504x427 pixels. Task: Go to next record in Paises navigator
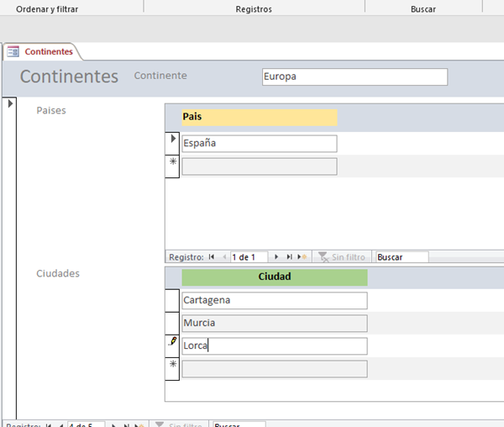277,257
